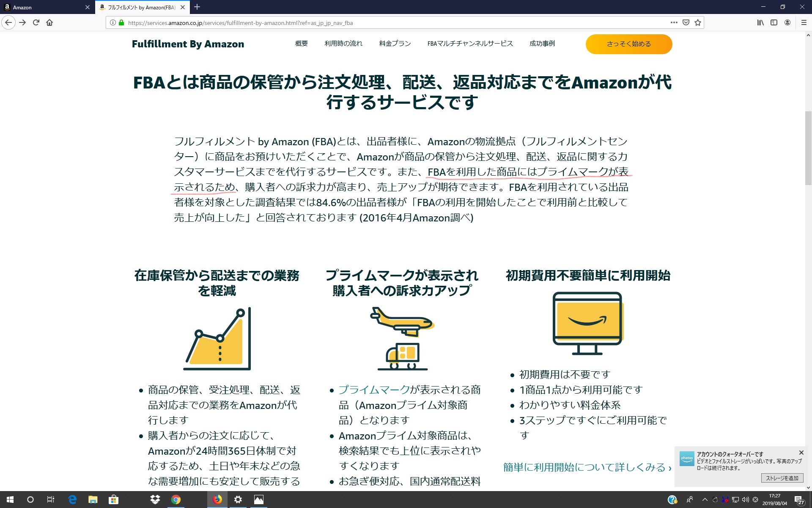Image resolution: width=812 pixels, height=508 pixels.
Task: Dismiss the quota over notification
Action: click(x=801, y=453)
